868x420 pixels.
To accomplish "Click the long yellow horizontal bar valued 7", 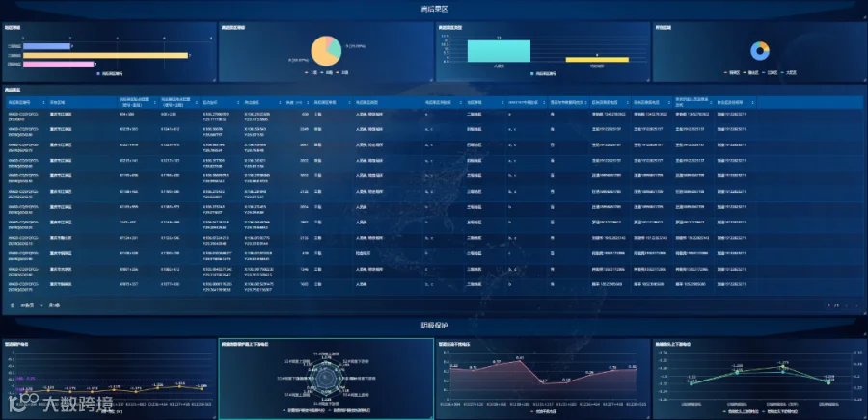I will 106,55.
